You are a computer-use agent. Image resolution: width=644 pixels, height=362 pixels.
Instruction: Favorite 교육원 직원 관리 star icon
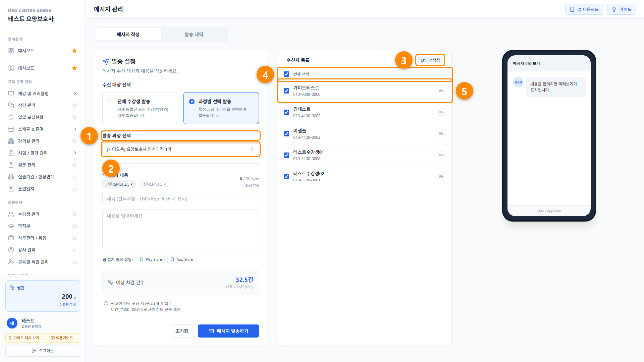tap(74, 262)
